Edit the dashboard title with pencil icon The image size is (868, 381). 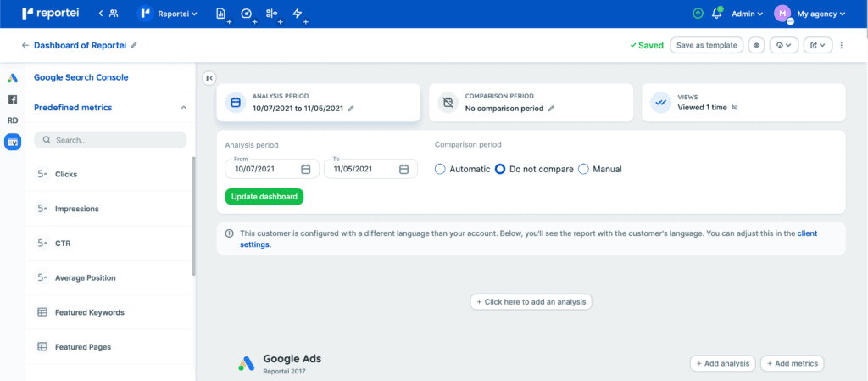pyautogui.click(x=133, y=45)
